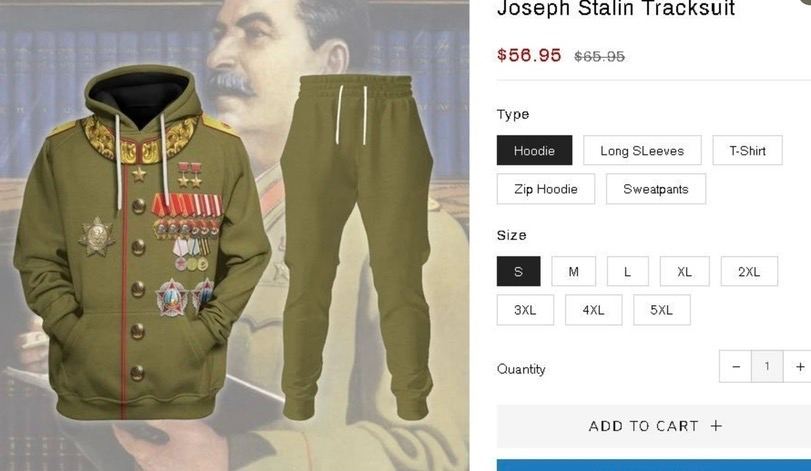Image resolution: width=811 pixels, height=471 pixels.
Task: Click the sweatpants product image
Action: pos(357,247)
